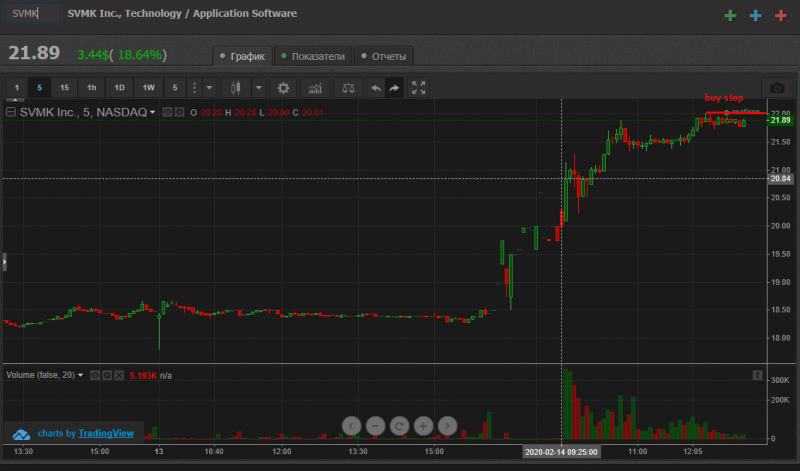Select the 15 minute interval

click(64, 88)
